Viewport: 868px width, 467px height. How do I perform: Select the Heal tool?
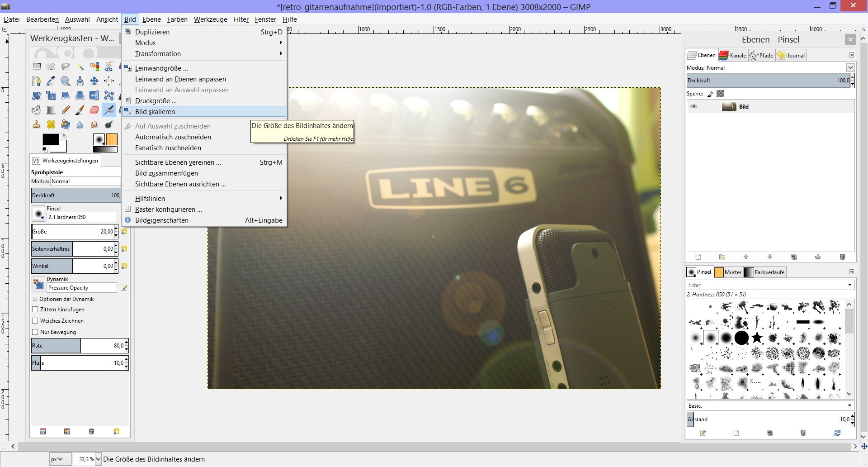point(51,124)
